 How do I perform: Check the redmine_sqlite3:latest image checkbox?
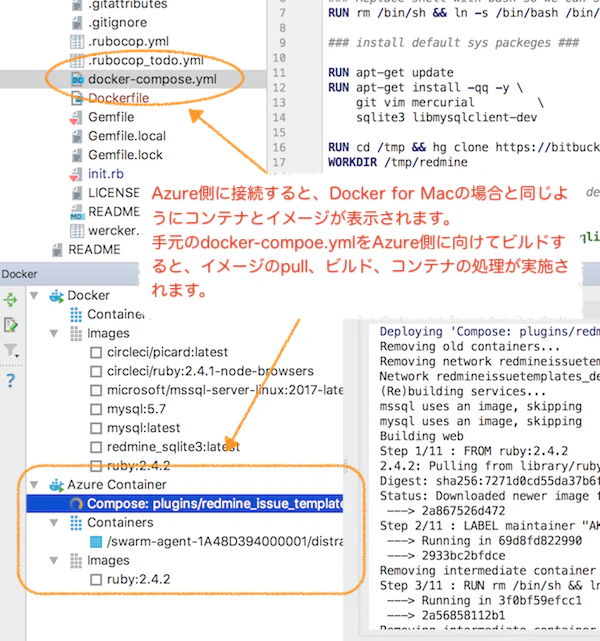96,447
